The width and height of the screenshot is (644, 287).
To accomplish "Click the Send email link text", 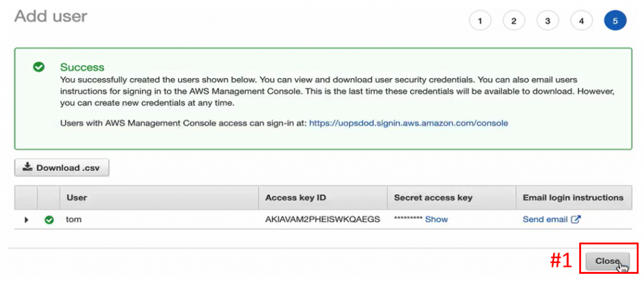I will 545,220.
